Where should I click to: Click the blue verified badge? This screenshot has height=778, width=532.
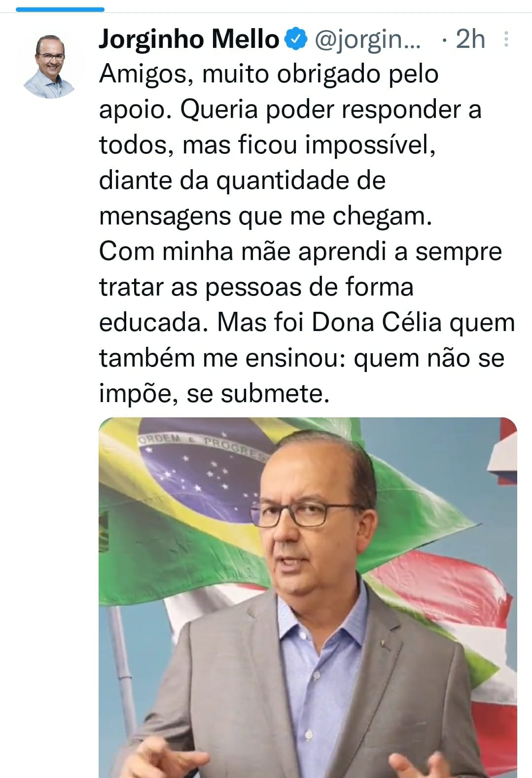(296, 39)
